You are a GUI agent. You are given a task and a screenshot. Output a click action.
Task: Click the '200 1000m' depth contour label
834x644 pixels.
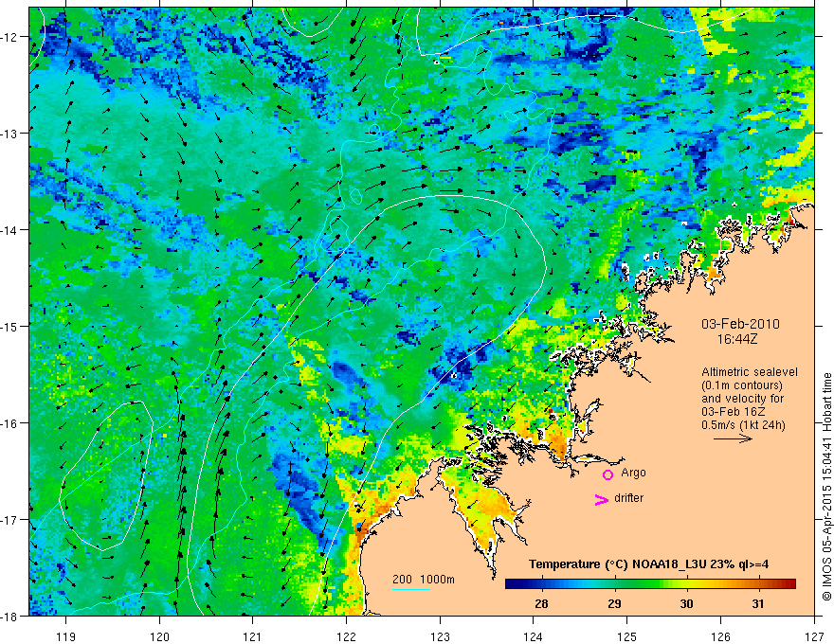424,580
